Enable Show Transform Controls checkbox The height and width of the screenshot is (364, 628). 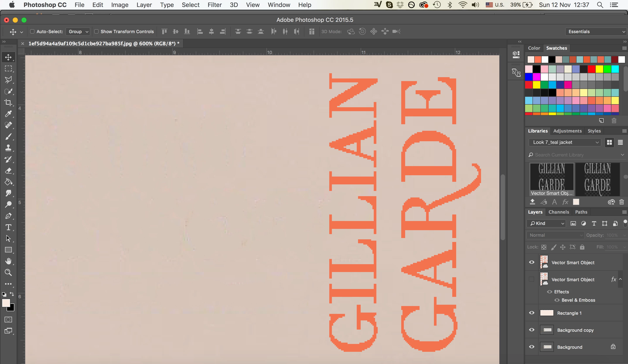click(96, 31)
